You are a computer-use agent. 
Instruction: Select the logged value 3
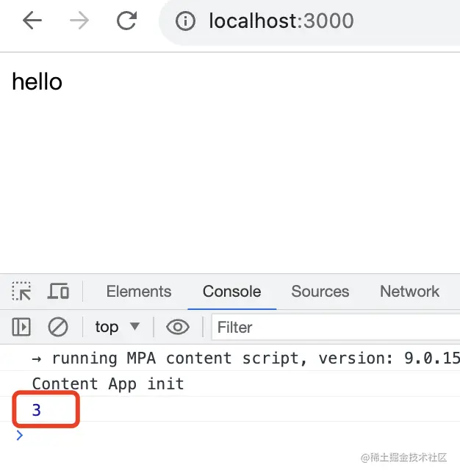click(37, 410)
